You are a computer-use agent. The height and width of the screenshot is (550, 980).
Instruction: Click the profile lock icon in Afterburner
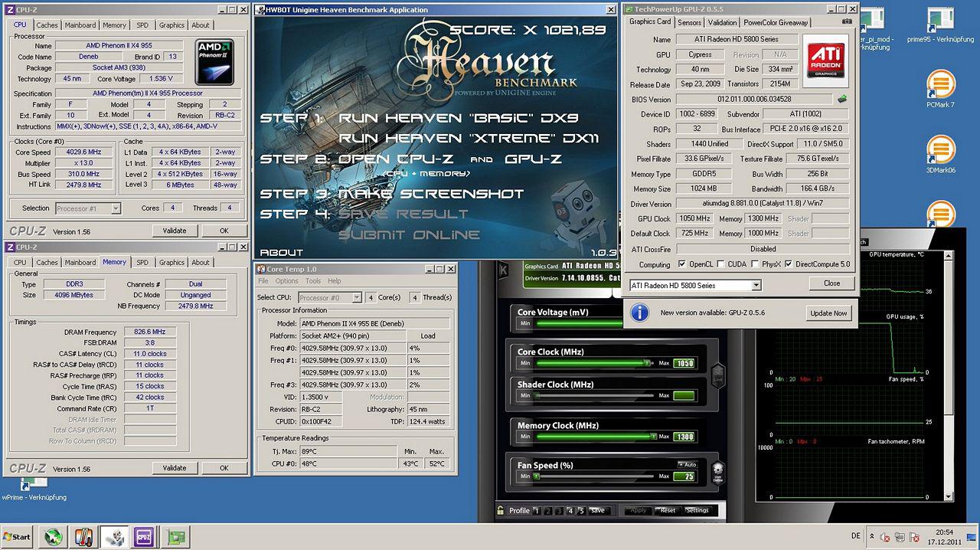click(x=500, y=510)
